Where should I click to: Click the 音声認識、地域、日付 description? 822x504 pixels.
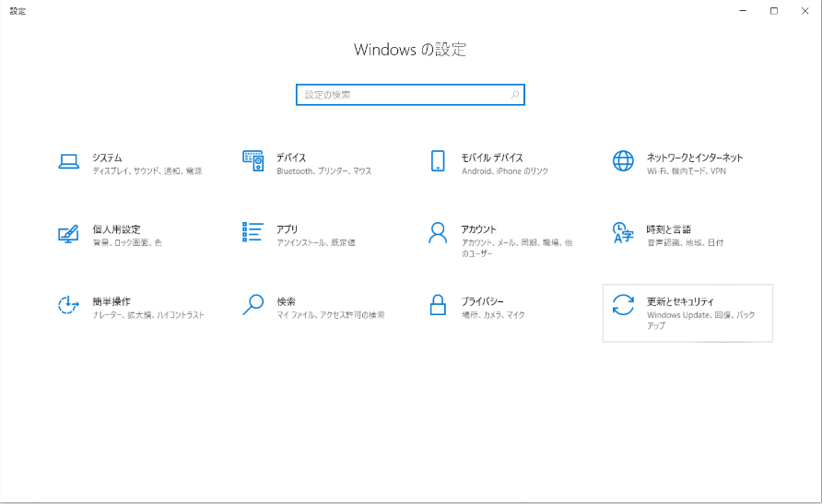click(x=685, y=242)
